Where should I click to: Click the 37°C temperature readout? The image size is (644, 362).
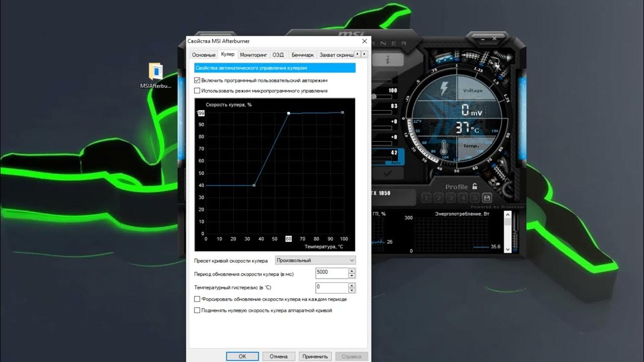[468, 128]
